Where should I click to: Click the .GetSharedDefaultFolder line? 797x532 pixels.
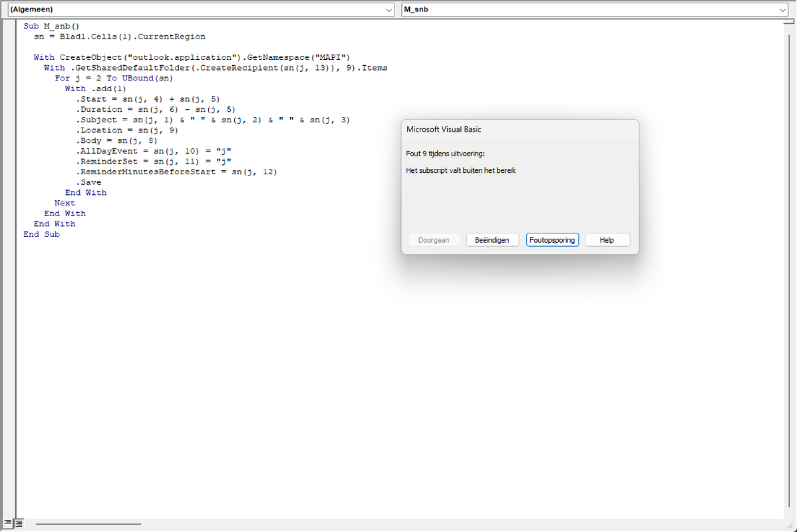tap(216, 68)
